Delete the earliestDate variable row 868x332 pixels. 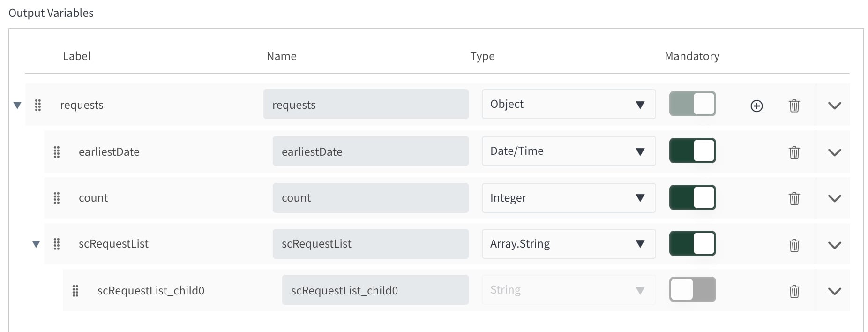pos(794,152)
